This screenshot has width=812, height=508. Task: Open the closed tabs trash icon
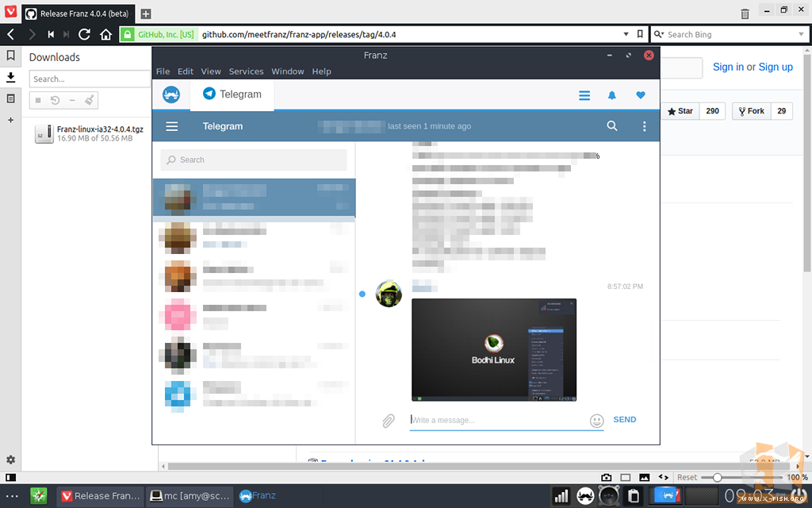click(745, 14)
